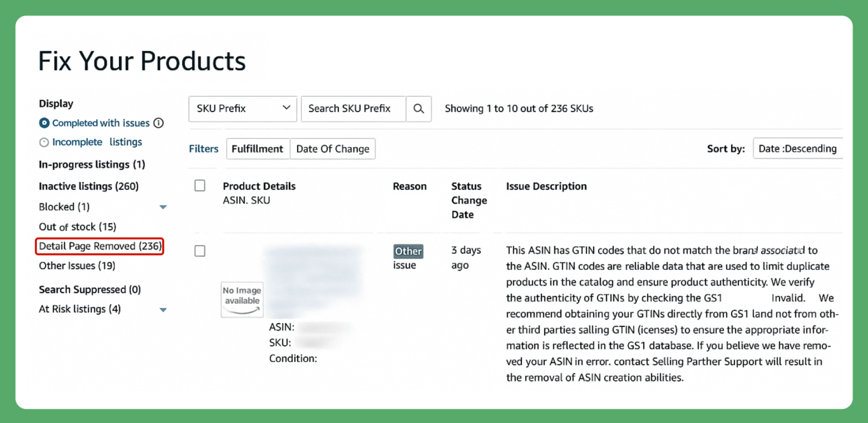
Task: Click the No Image available thumbnail
Action: point(242,299)
